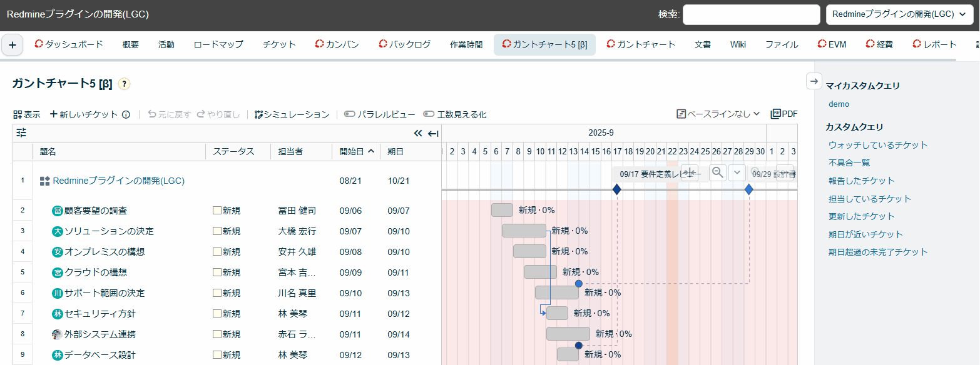Screen dimensions: 980x365
Task: Check the 新規 status box for 外部システム連携
Action: click(217, 334)
